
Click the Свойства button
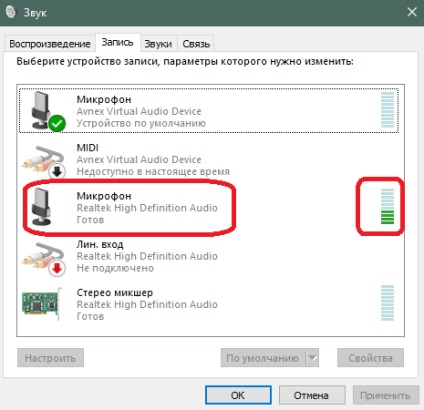[x=371, y=358]
